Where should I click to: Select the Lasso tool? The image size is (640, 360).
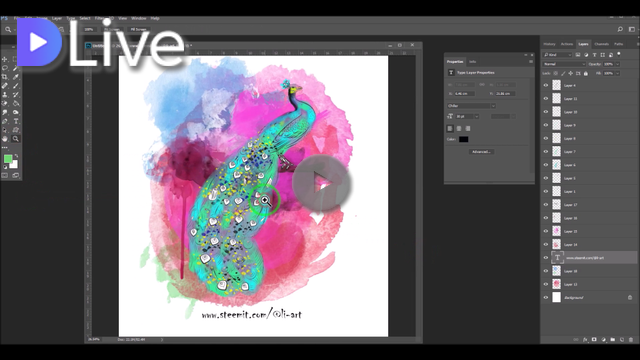(x=5, y=68)
